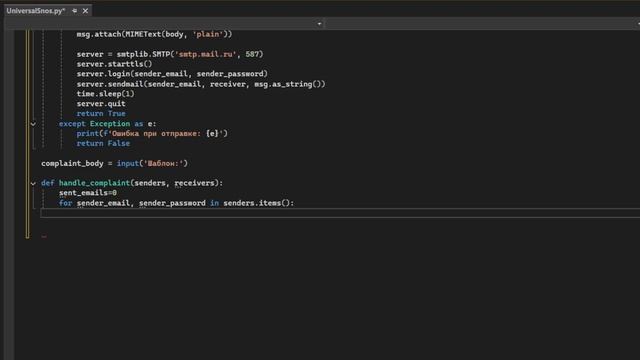This screenshot has height=360, width=640.
Task: Click the return True statement
Action: (x=101, y=113)
